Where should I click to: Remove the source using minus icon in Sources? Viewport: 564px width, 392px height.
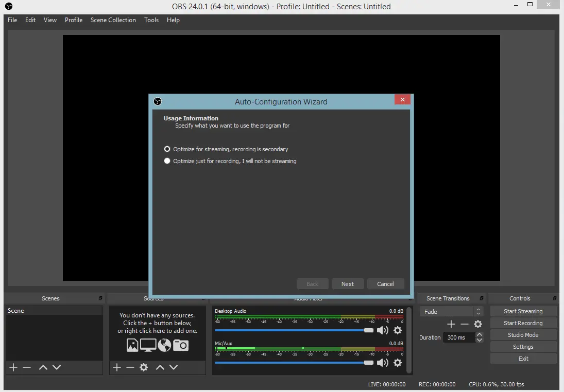coord(130,367)
